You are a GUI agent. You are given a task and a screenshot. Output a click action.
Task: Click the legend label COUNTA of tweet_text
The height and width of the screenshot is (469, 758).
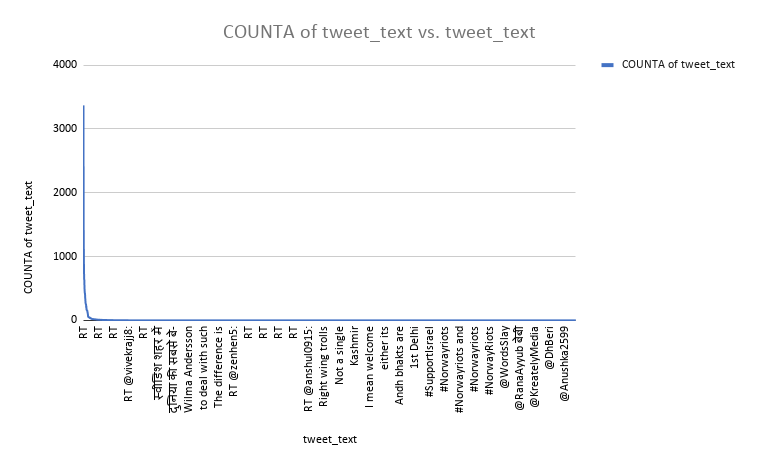678,65
